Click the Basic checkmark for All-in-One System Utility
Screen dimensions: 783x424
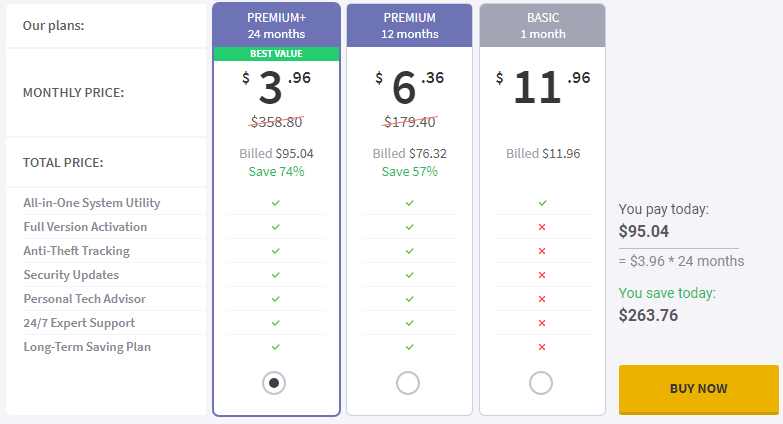pyautogui.click(x=542, y=203)
